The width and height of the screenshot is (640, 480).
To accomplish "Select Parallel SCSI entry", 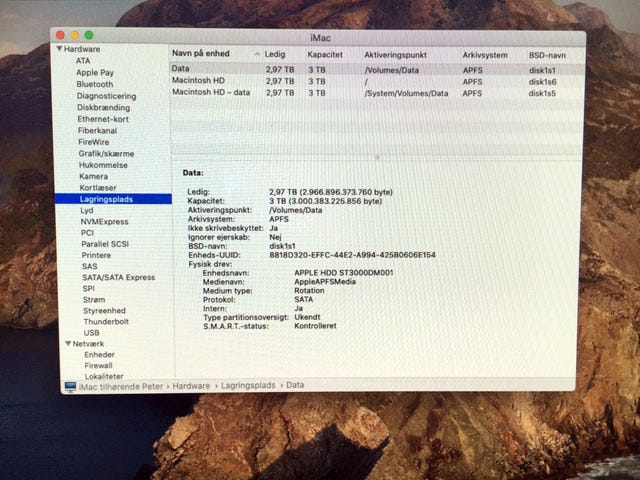I will [x=105, y=244].
